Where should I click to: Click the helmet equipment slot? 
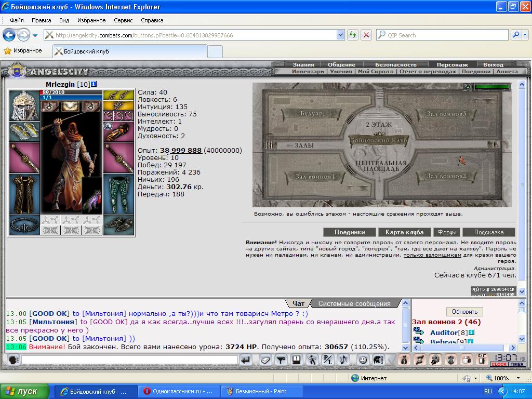(x=24, y=105)
